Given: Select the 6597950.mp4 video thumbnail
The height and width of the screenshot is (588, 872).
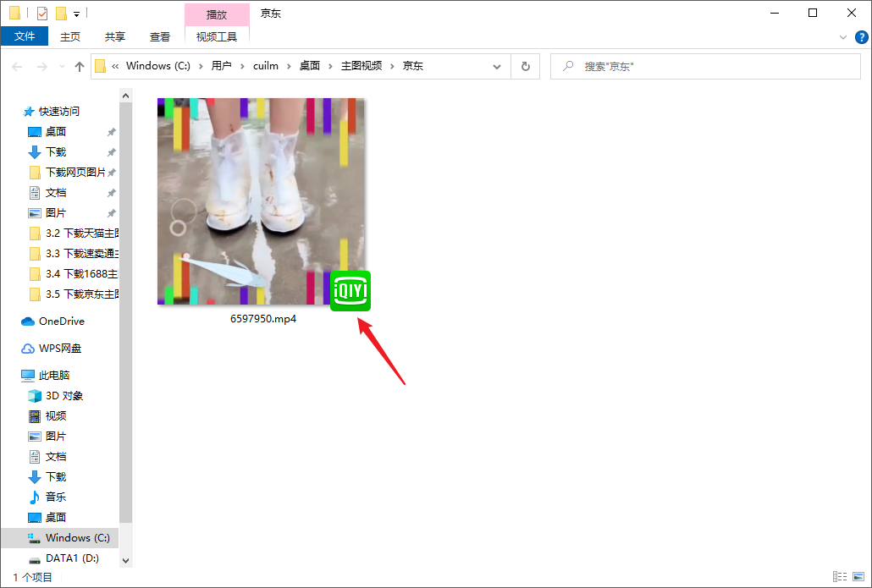Looking at the screenshot, I should 261,201.
